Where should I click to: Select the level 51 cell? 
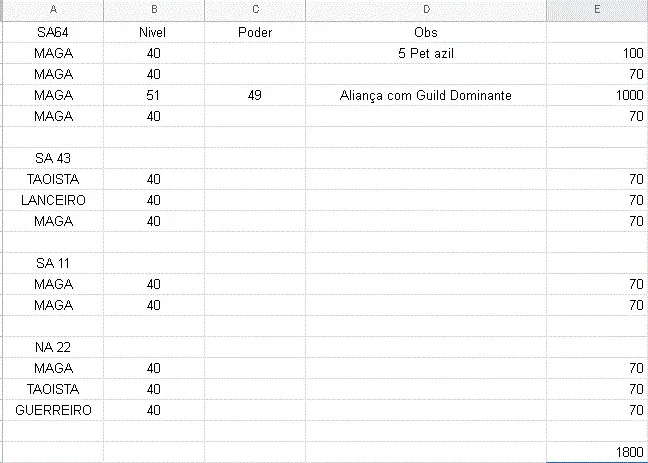154,95
